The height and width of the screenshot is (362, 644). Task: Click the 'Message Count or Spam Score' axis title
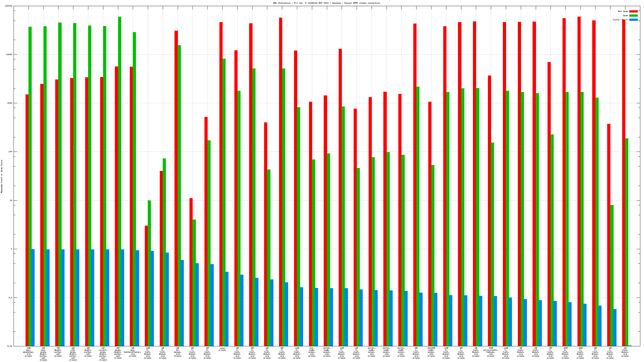(x=2, y=176)
